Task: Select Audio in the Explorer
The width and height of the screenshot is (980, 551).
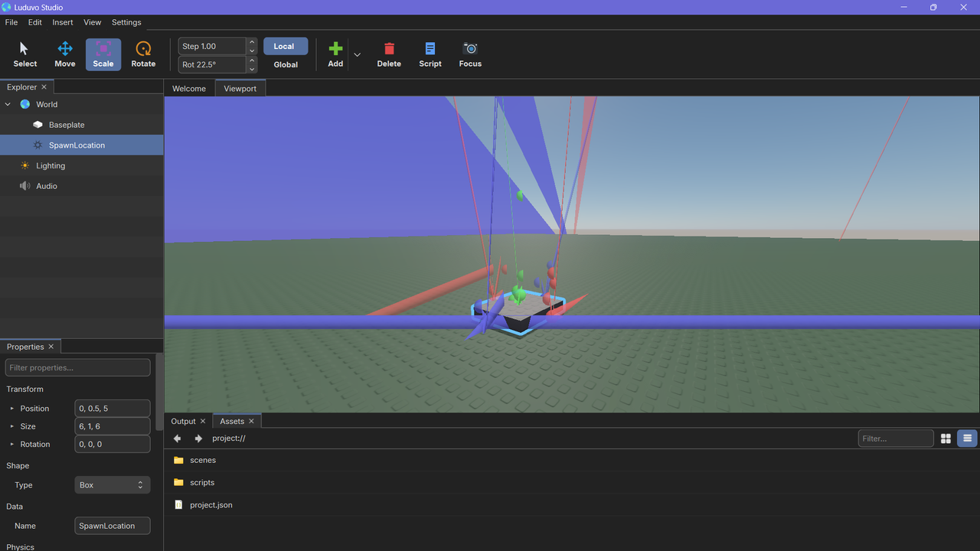Action: 82,186
